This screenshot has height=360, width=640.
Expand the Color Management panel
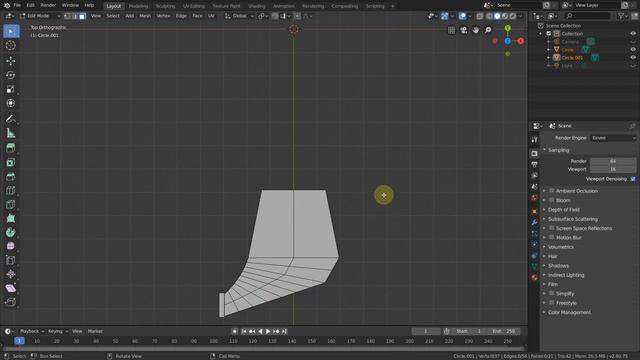point(569,312)
